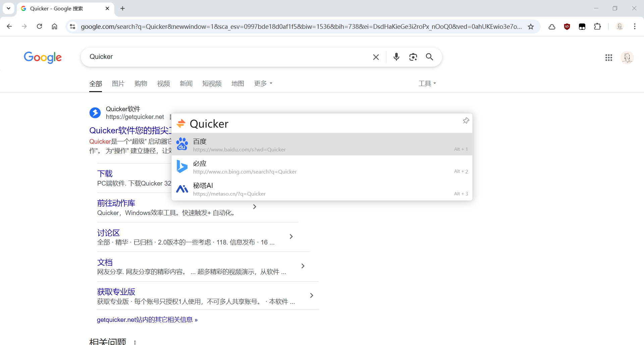The height and width of the screenshot is (345, 644).
Task: Expand 文档 sitelink chevron
Action: pyautogui.click(x=303, y=266)
